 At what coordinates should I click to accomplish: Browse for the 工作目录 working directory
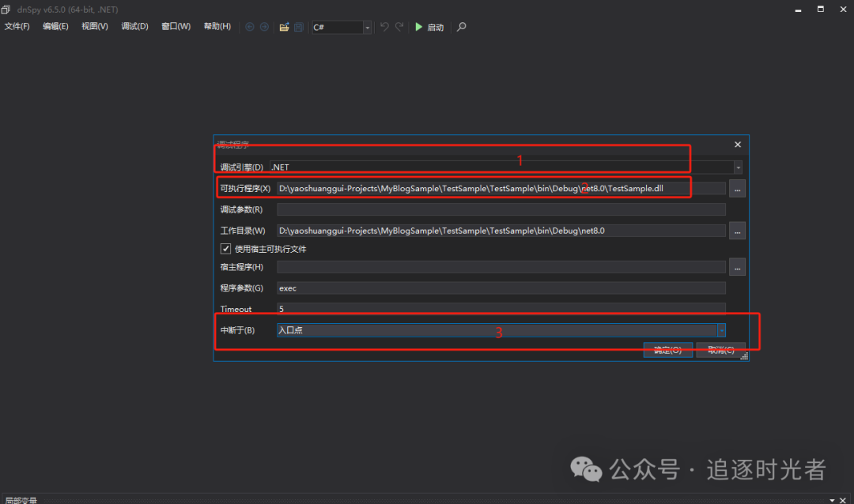[x=737, y=231]
